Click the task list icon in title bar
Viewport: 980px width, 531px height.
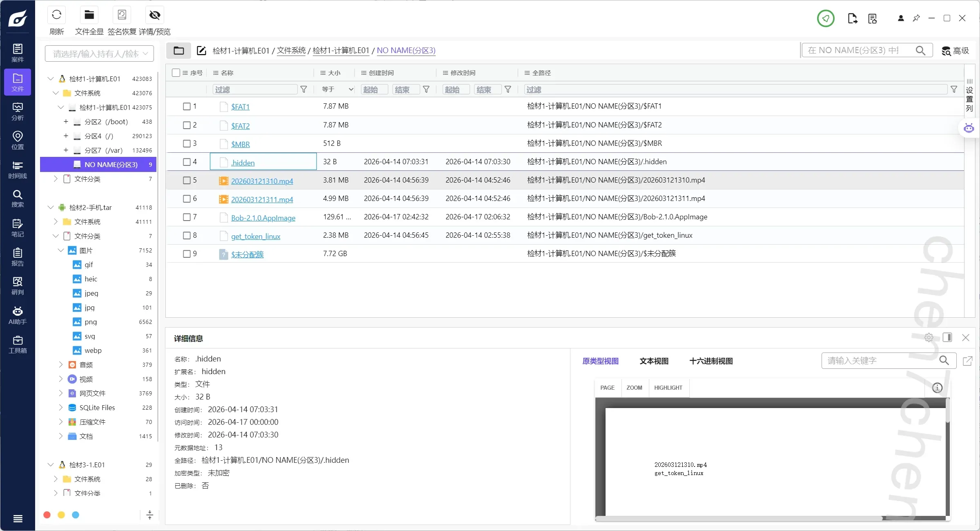click(x=873, y=18)
